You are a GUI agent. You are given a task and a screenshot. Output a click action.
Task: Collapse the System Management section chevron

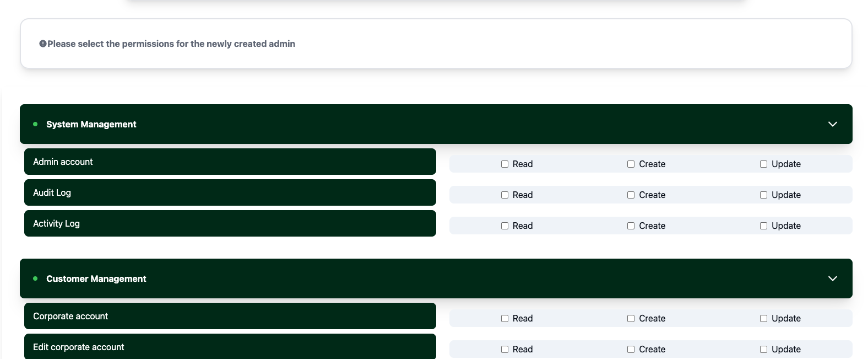coord(832,124)
